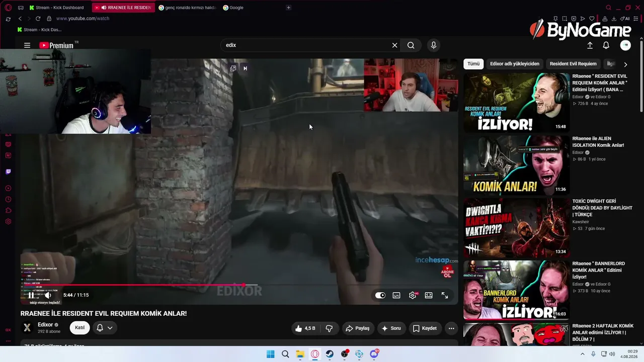Open the Alien Isolation Komik Anlar thumbnail
This screenshot has height=362, width=644.
[x=516, y=165]
